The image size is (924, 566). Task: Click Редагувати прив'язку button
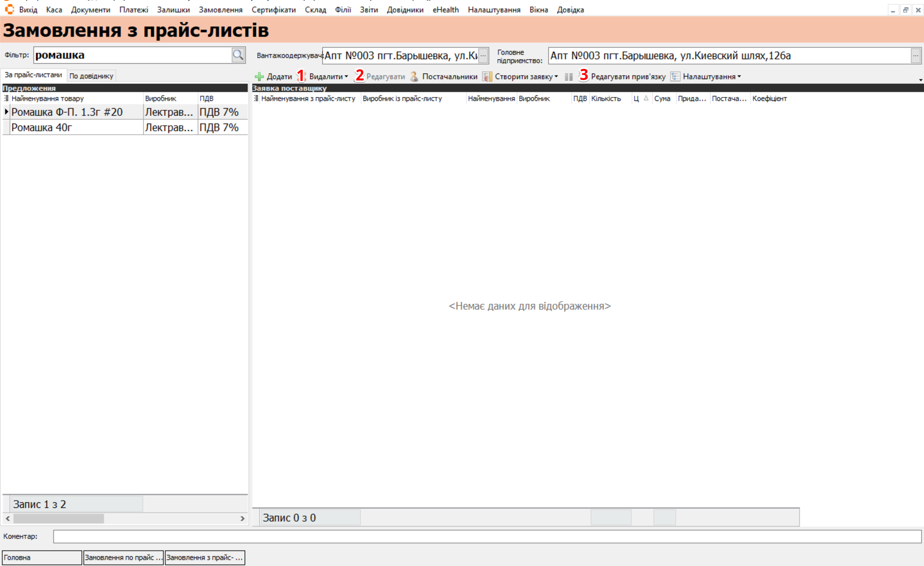point(628,77)
